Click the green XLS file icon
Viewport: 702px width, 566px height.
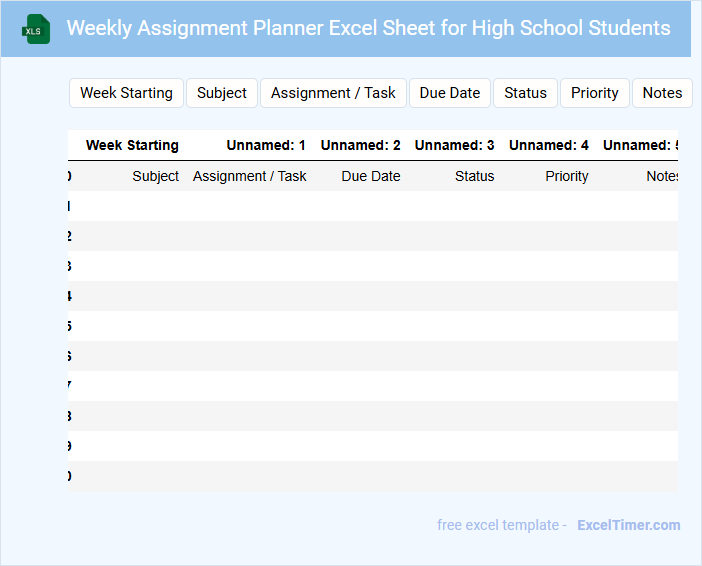pos(36,30)
